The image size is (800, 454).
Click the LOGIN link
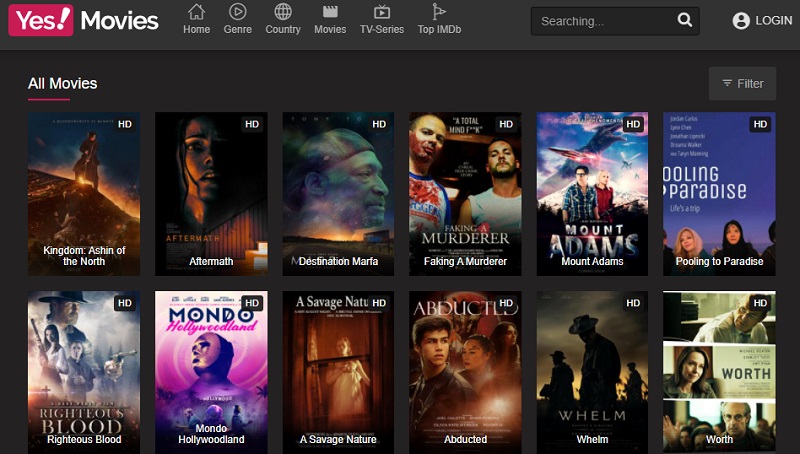click(773, 21)
